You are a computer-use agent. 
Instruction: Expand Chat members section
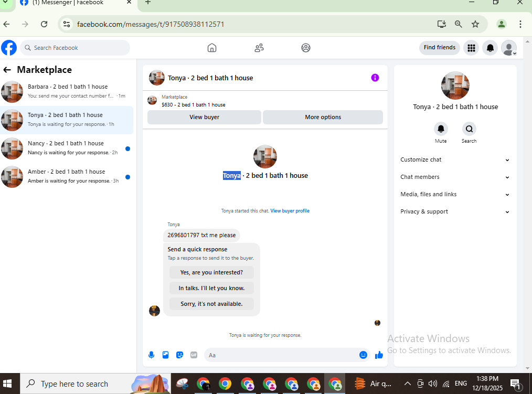(x=455, y=177)
